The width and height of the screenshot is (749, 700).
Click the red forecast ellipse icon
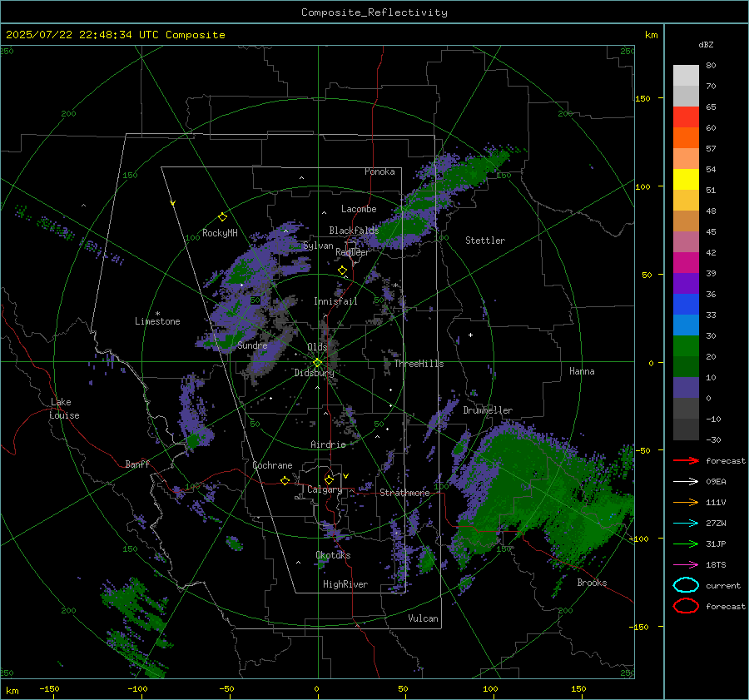[686, 606]
